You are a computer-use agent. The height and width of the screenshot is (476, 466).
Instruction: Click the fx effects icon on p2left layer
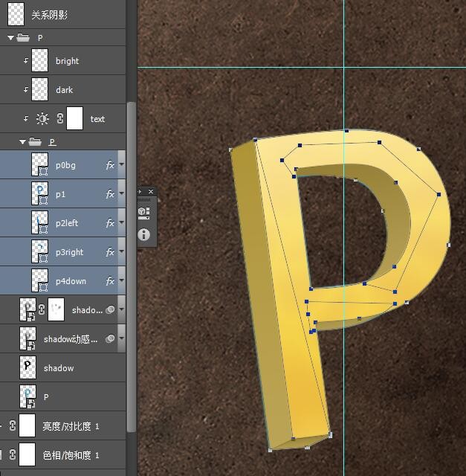[x=110, y=223]
